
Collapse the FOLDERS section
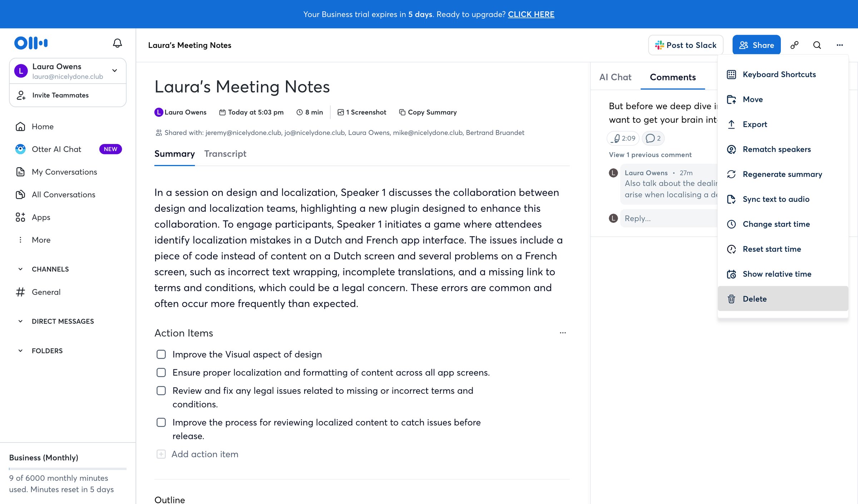pyautogui.click(x=20, y=351)
